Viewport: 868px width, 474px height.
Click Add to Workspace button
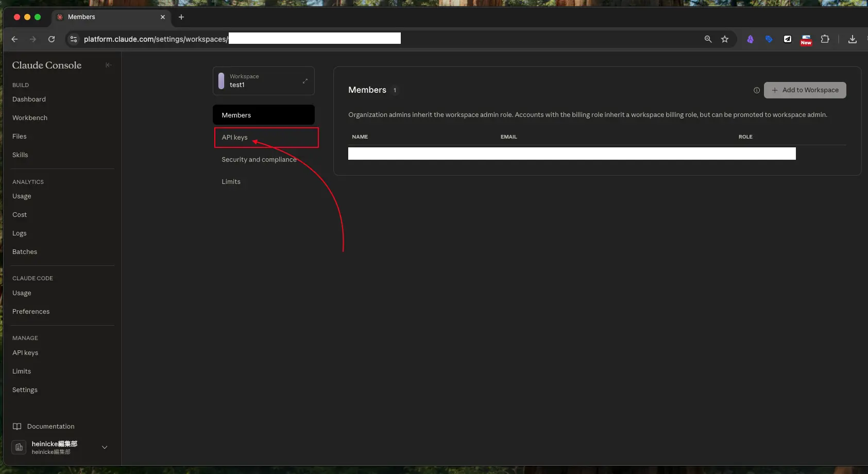coord(805,90)
